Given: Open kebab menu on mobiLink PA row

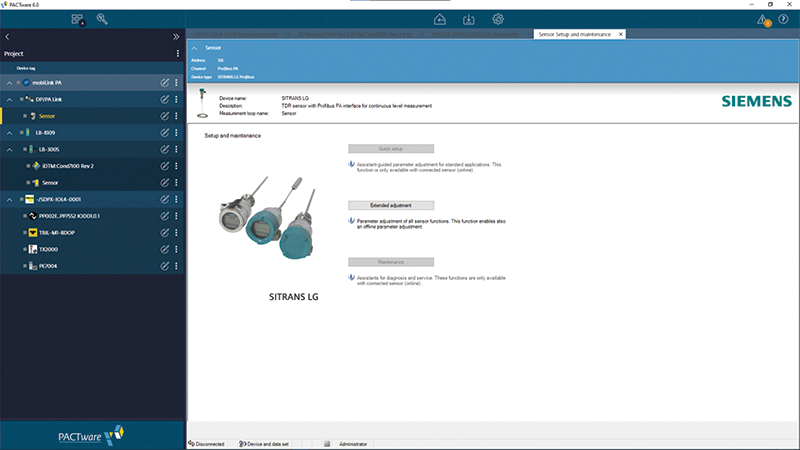Looking at the screenshot, I should pyautogui.click(x=177, y=83).
